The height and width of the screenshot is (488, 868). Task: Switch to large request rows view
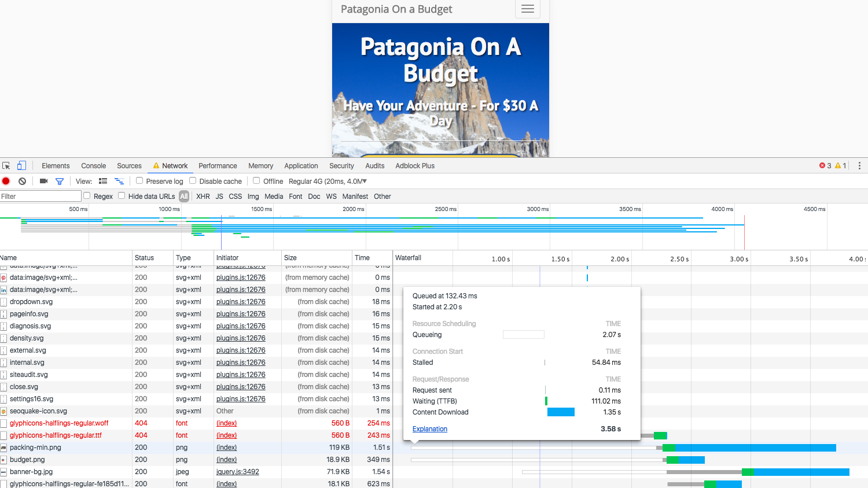103,181
